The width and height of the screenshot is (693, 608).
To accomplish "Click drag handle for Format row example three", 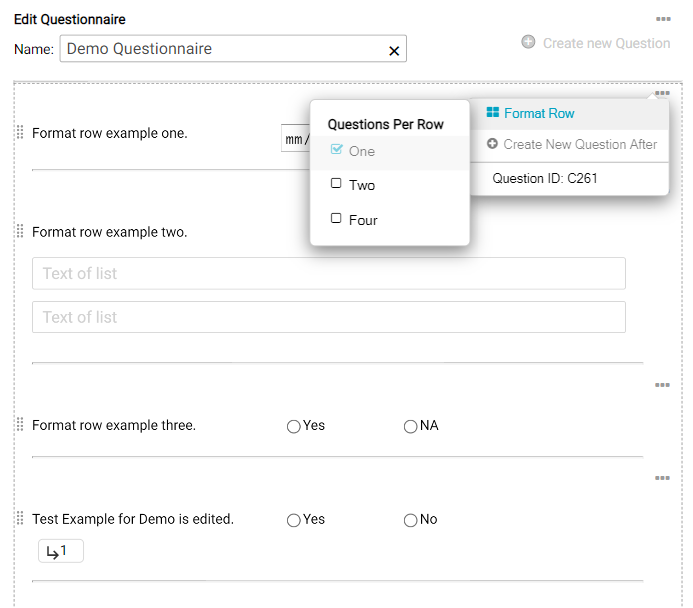I will pyautogui.click(x=20, y=425).
